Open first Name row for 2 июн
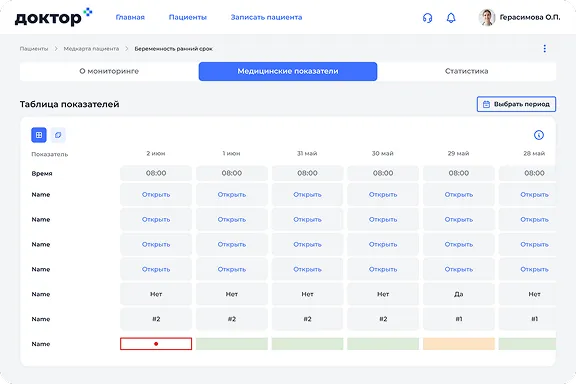 (x=156, y=194)
